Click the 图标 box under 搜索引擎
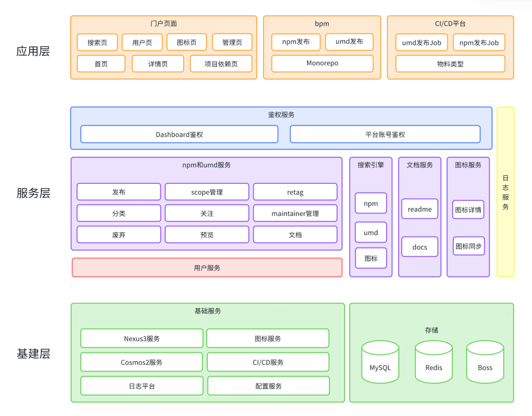This screenshot has height=416, width=532. pyautogui.click(x=371, y=258)
